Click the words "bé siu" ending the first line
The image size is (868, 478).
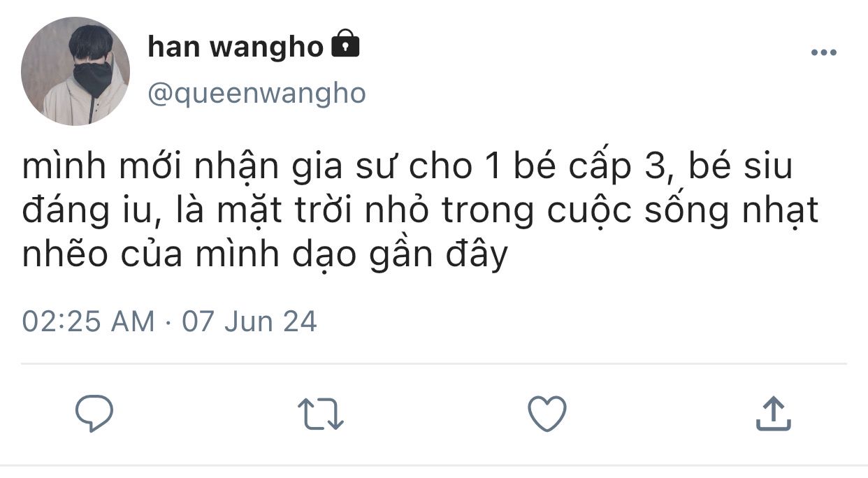740,167
